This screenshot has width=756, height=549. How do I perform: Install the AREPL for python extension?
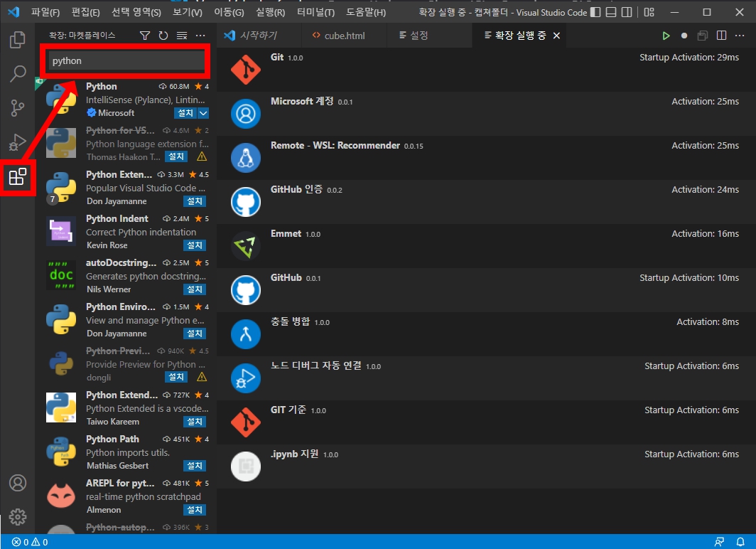coord(195,510)
